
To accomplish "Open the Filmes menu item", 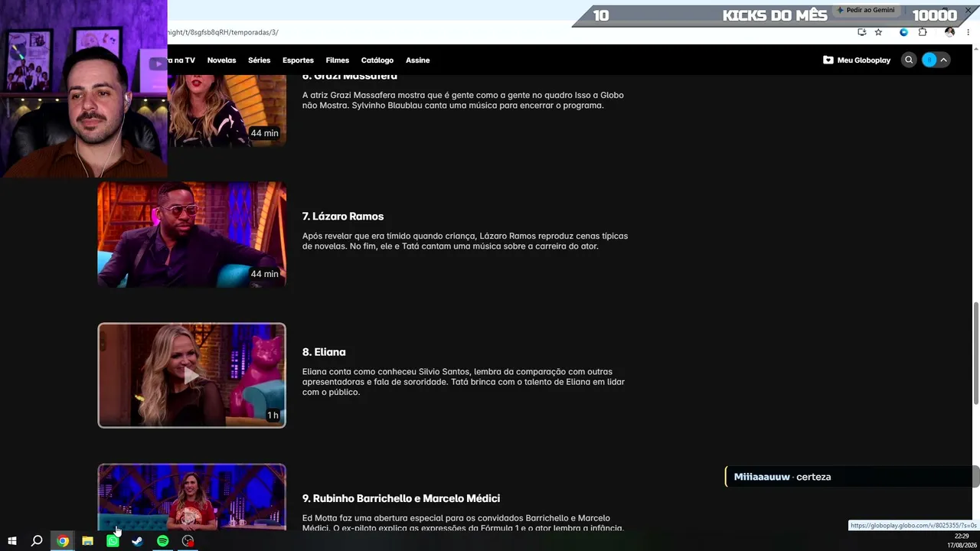I will (x=338, y=60).
